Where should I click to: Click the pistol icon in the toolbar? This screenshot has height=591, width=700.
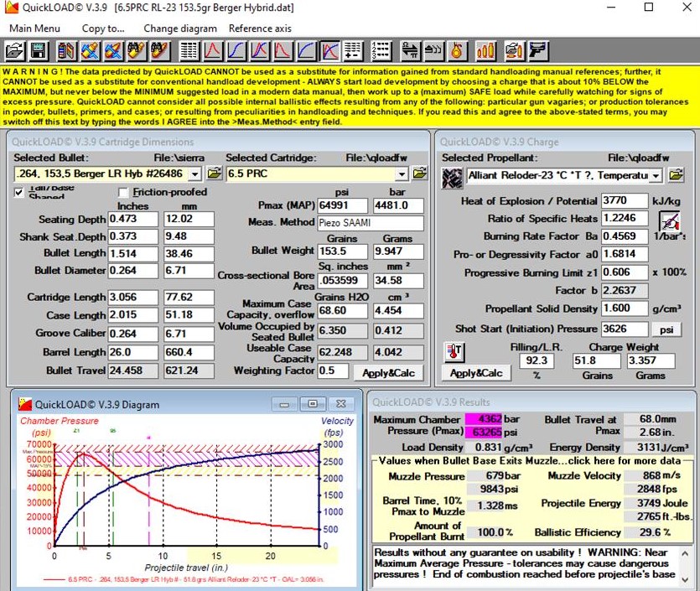coord(538,50)
